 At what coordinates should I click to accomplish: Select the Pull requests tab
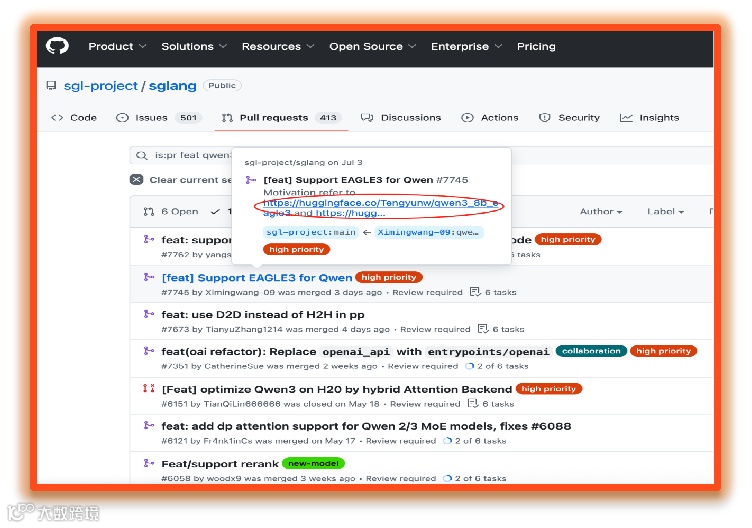coord(282,117)
